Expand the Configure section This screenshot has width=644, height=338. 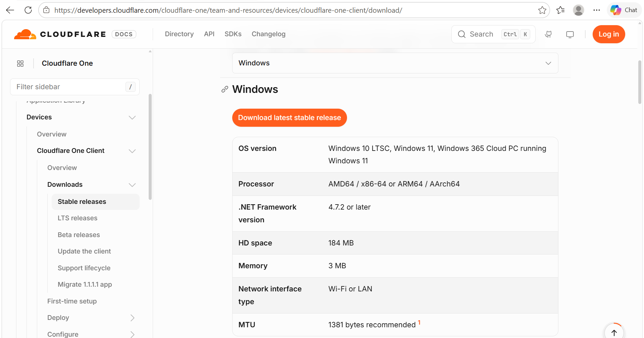[x=132, y=334]
